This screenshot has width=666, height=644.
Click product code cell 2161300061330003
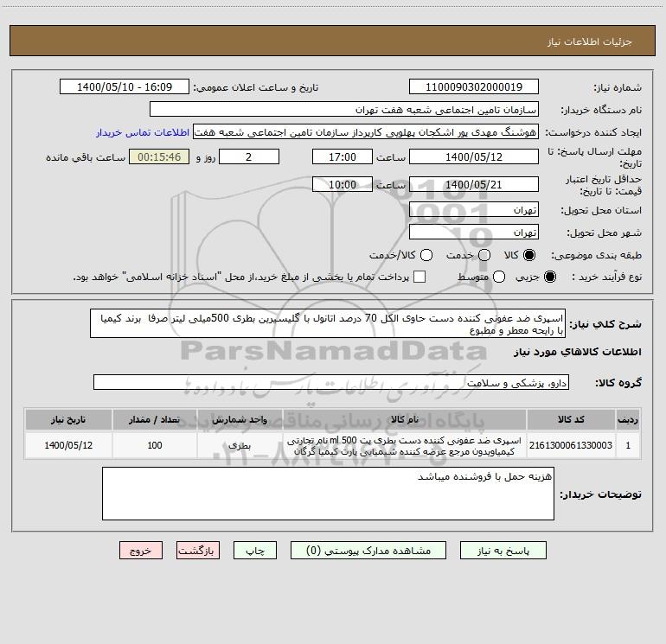tap(571, 445)
